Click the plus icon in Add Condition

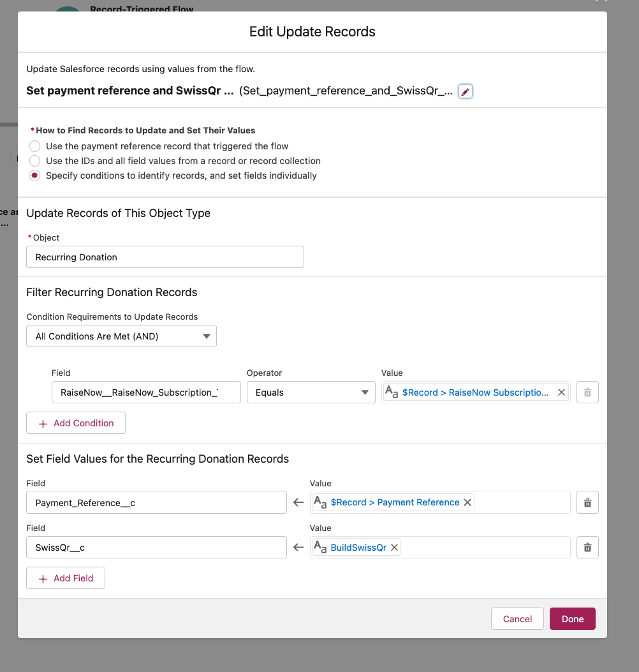click(43, 423)
